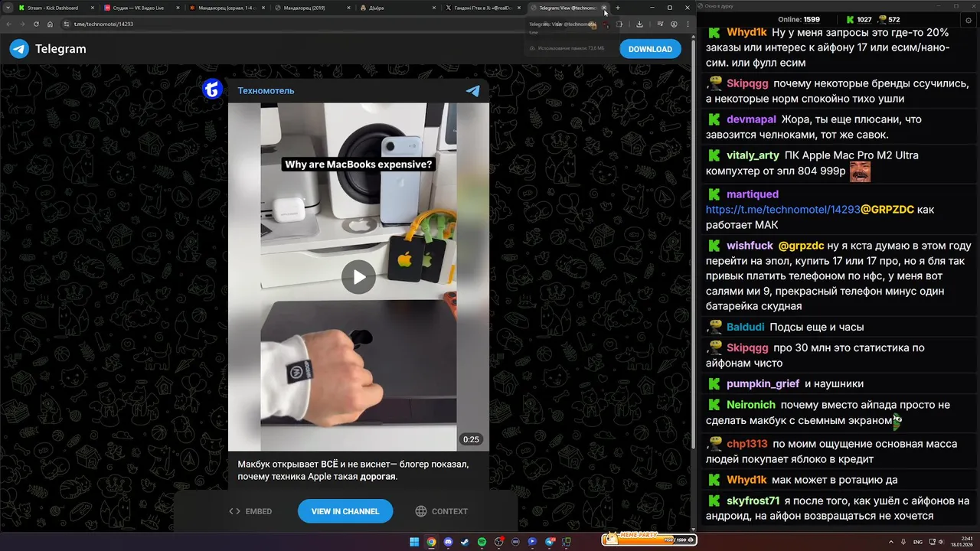Open the browser profile icon

pos(674,24)
